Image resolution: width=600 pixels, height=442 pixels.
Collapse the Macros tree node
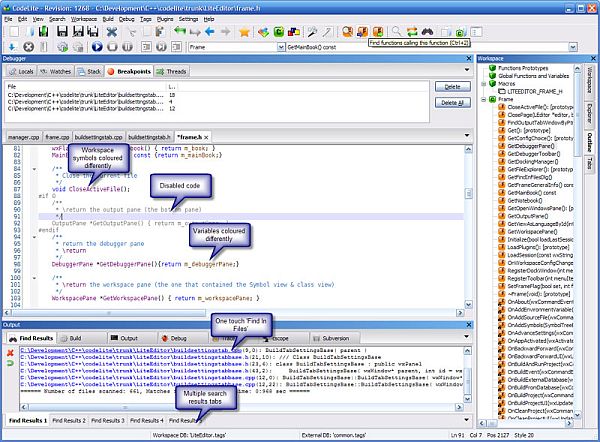pos(484,84)
